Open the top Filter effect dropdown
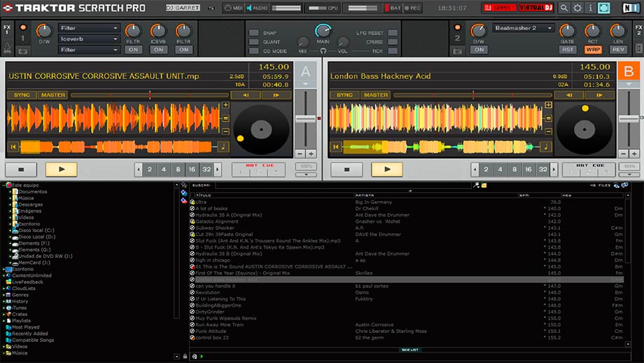The image size is (644, 363). pos(89,28)
